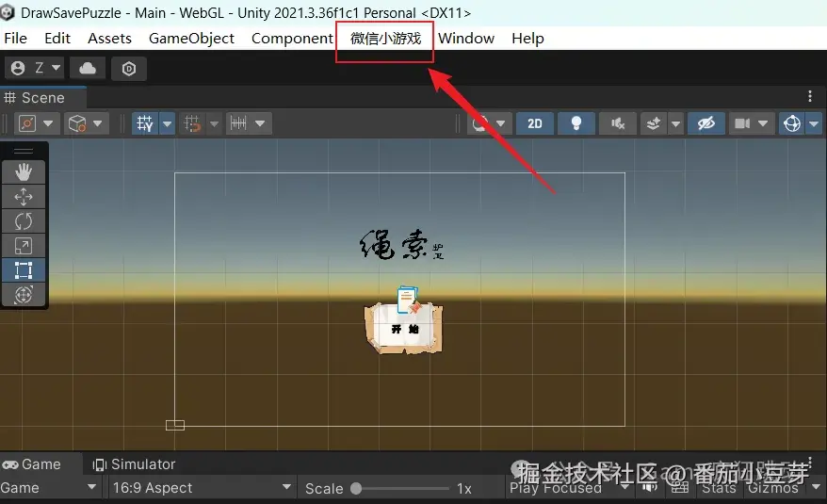Select the Hand view tool
827x504 pixels.
(x=24, y=172)
